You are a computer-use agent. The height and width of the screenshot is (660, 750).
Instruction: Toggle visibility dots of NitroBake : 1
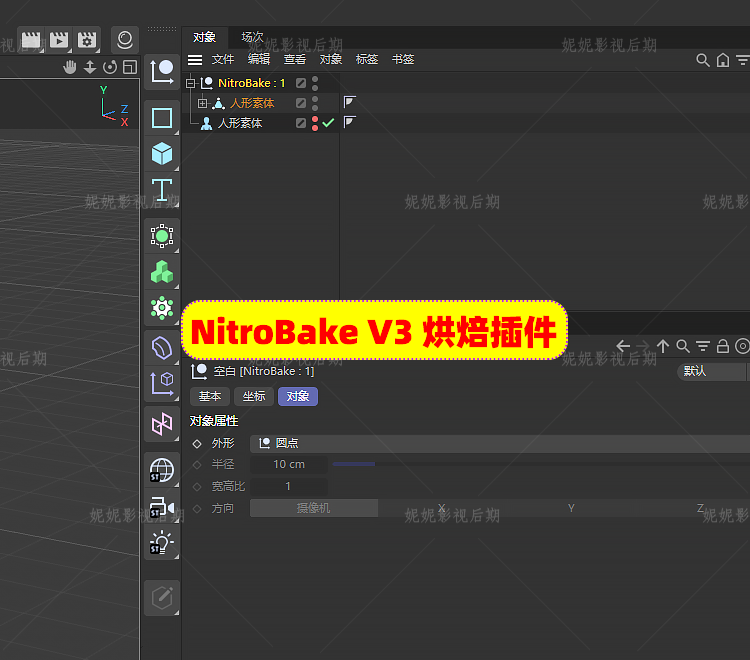click(315, 83)
